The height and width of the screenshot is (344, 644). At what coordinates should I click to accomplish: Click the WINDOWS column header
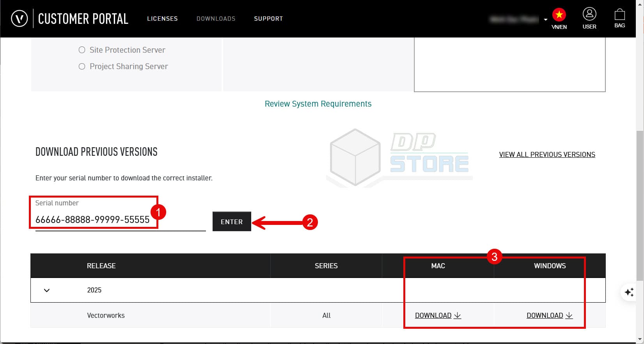[x=550, y=266]
